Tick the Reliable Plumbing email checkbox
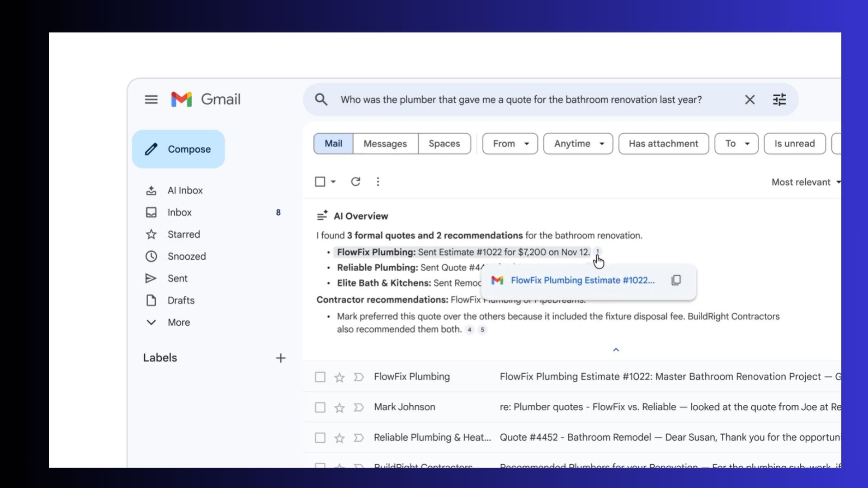This screenshot has height=488, width=868. pyautogui.click(x=320, y=438)
